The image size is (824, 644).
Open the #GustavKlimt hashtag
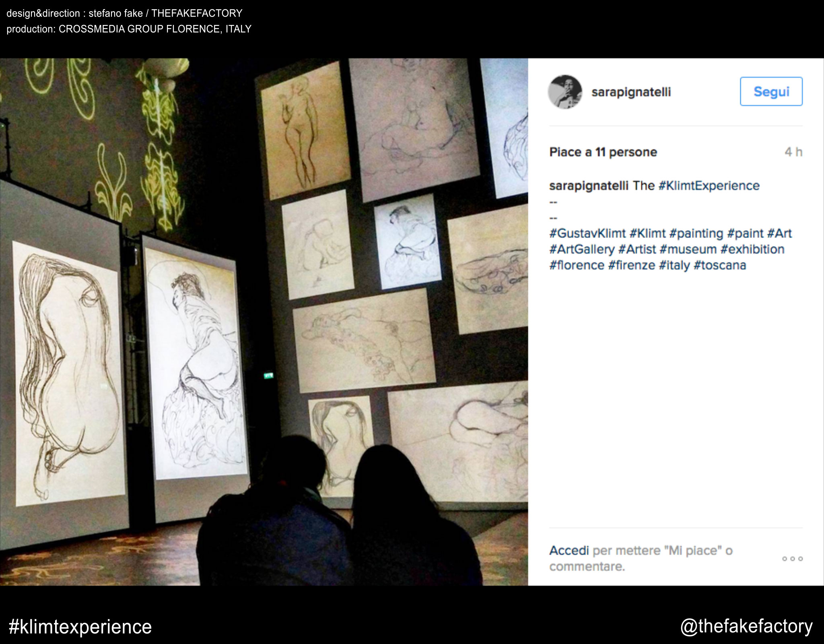click(587, 233)
